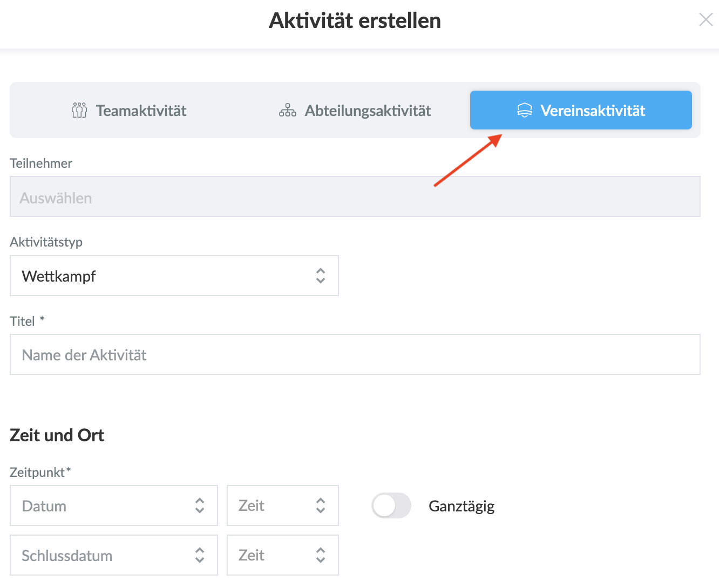
Task: Click the start Zeit chevron arrows
Action: 321,505
